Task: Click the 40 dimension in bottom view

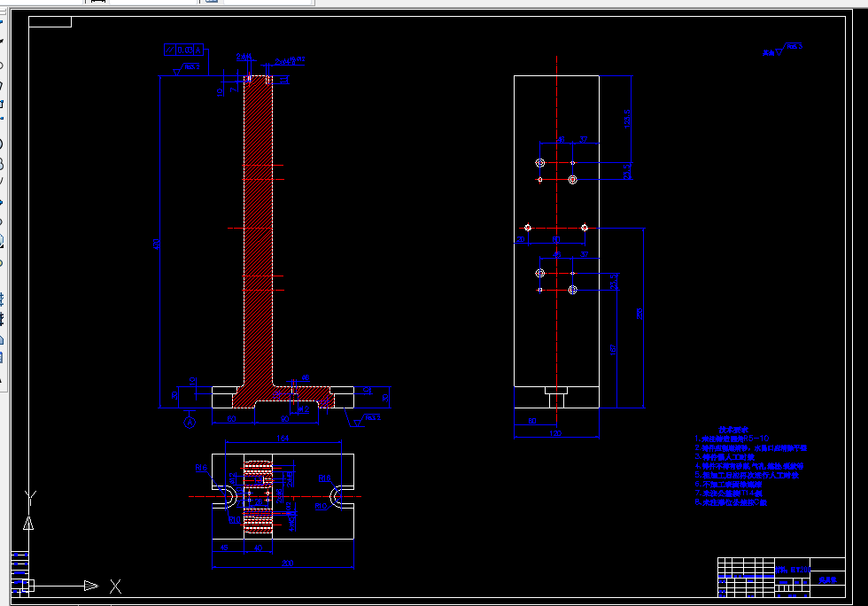Action: (x=258, y=548)
